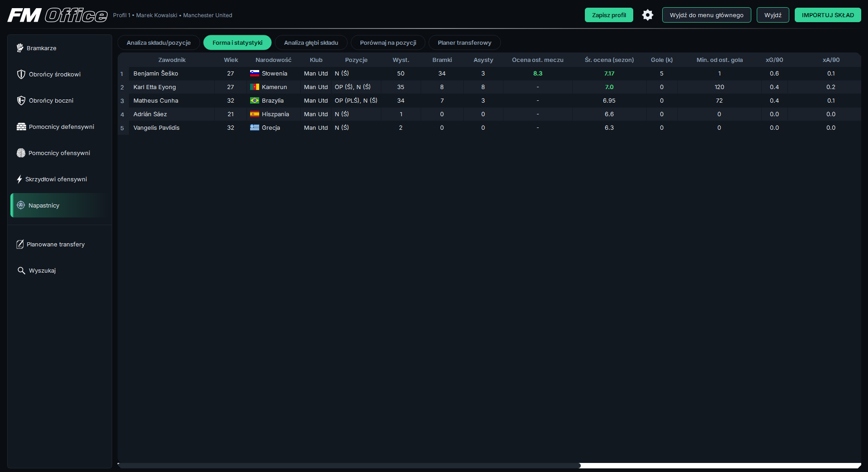Open settings with the gear icon
The height and width of the screenshot is (472, 868).
pyautogui.click(x=648, y=15)
